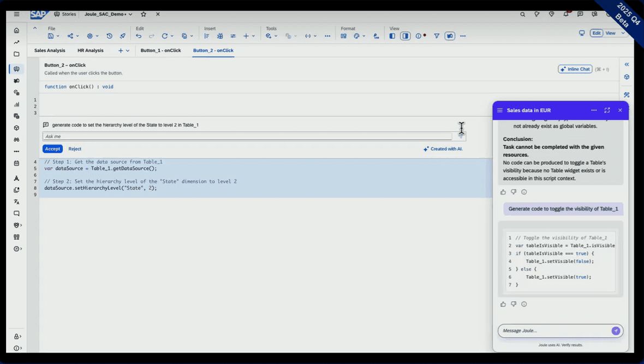Screen dimensions: 644x364
Task: Open the Format layout icon
Action: click(343, 36)
